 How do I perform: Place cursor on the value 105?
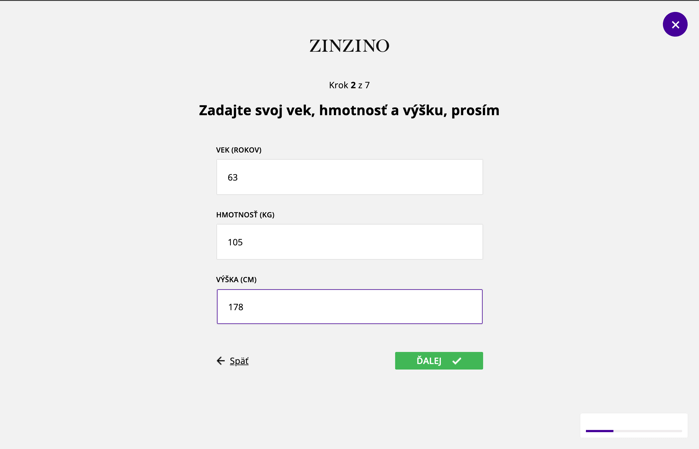(235, 242)
